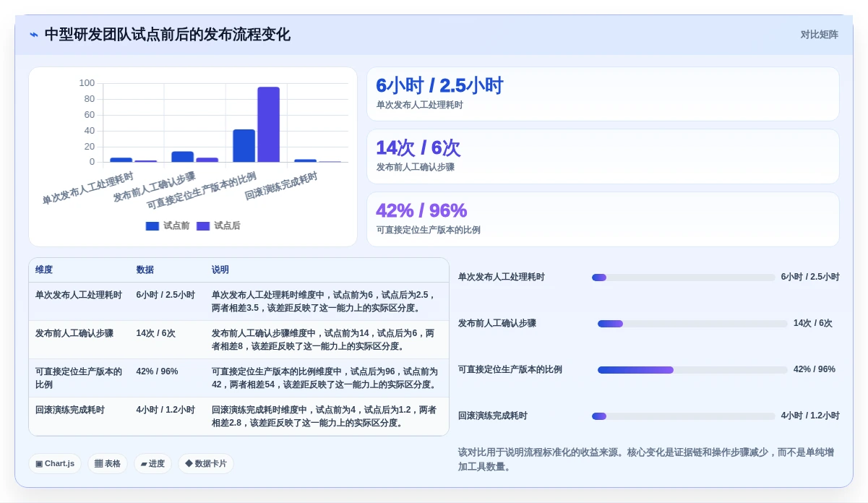Select the 6小时 / 2.5小时 metric card value

tap(439, 85)
